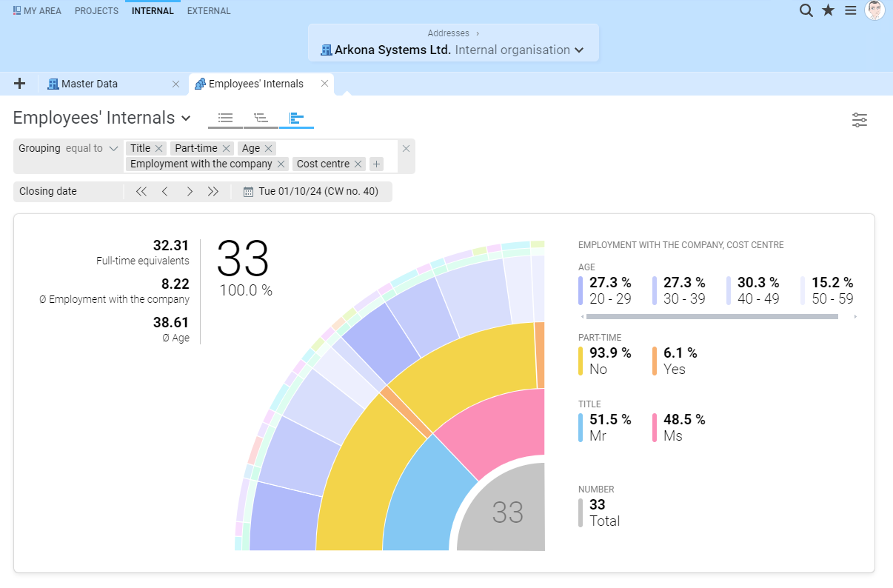Click the large 33 100.0 % total
This screenshot has height=588, width=893.
(x=245, y=267)
